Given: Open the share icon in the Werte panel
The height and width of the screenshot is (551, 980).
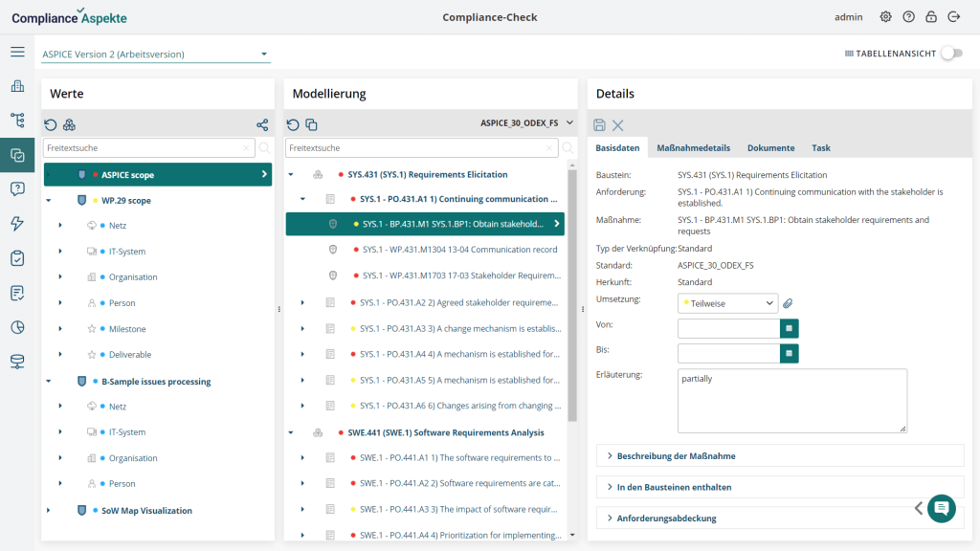Looking at the screenshot, I should click(261, 124).
